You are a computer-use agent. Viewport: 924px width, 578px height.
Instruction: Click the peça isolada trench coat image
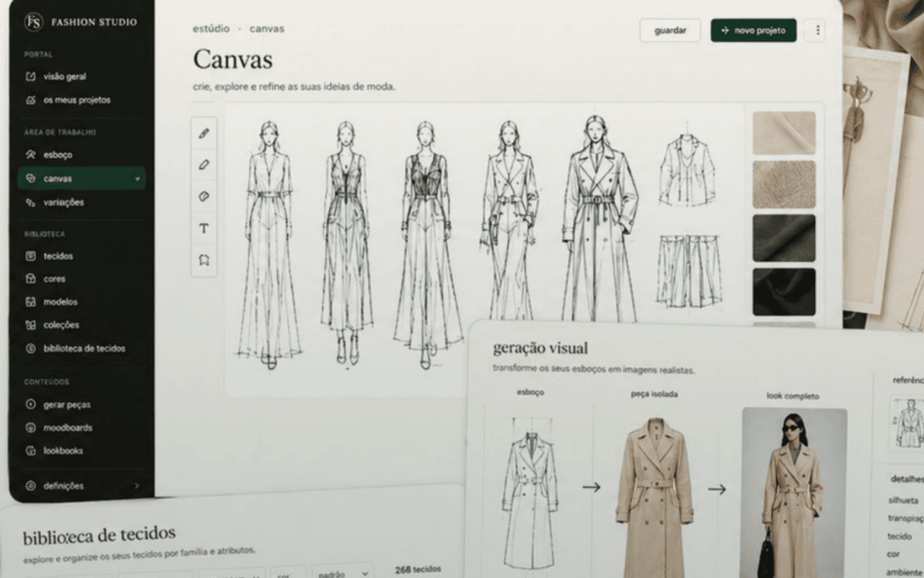point(654,497)
